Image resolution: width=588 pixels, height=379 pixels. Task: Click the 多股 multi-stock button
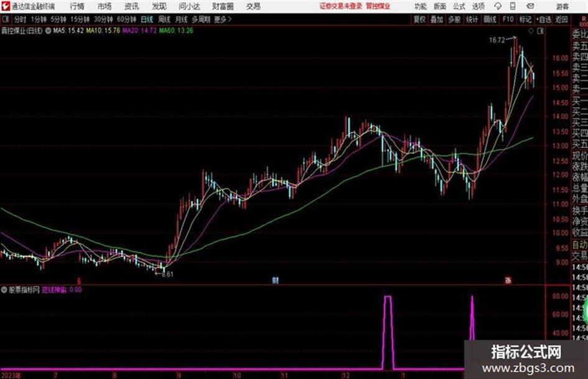pos(454,19)
